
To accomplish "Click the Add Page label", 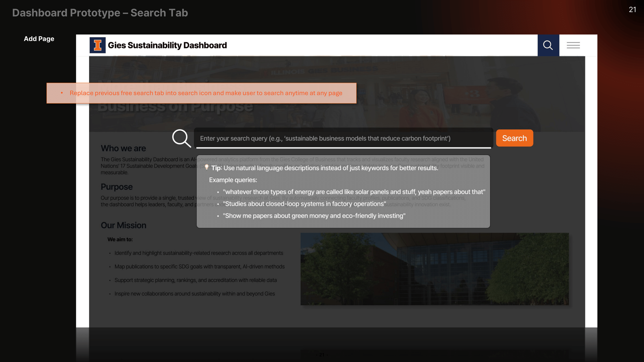I will pyautogui.click(x=39, y=39).
